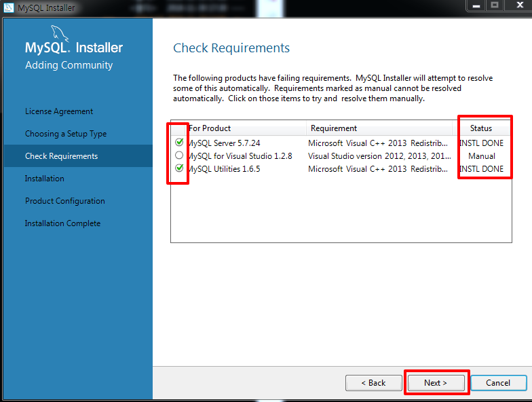Cancel the installer

[x=498, y=383]
